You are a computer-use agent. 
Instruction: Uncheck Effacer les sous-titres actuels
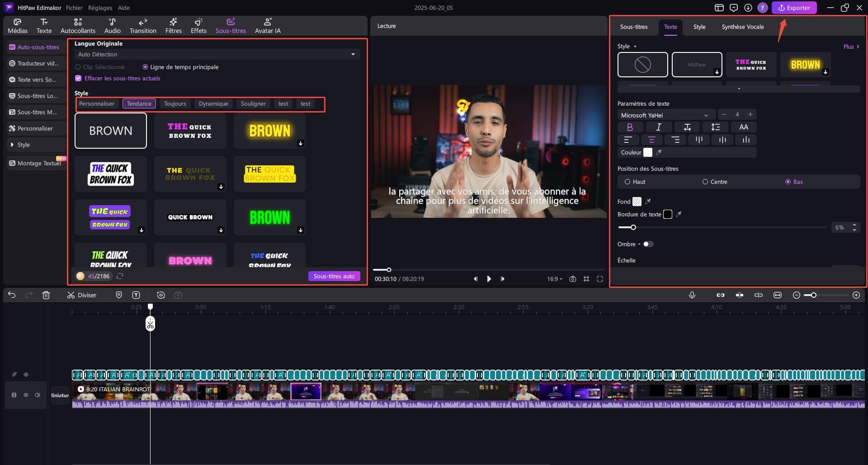click(x=78, y=78)
